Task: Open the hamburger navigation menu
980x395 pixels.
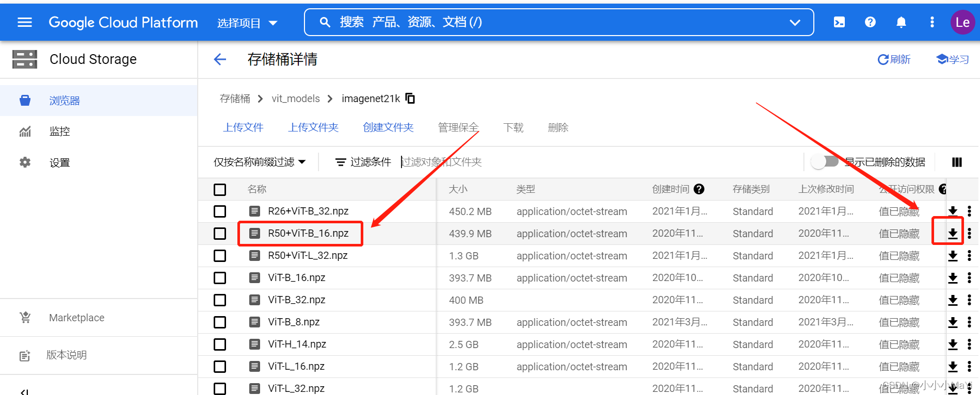Action: tap(25, 22)
